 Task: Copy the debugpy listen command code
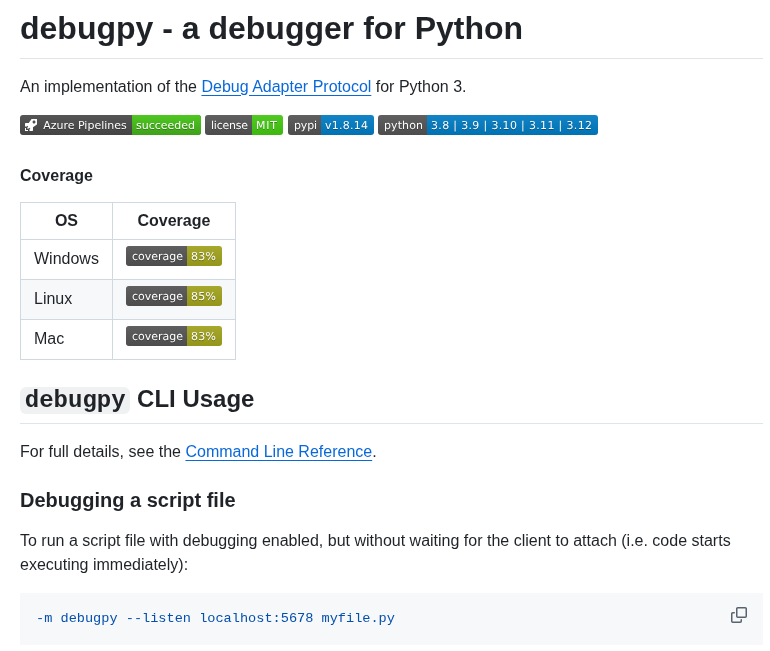pyautogui.click(x=739, y=615)
